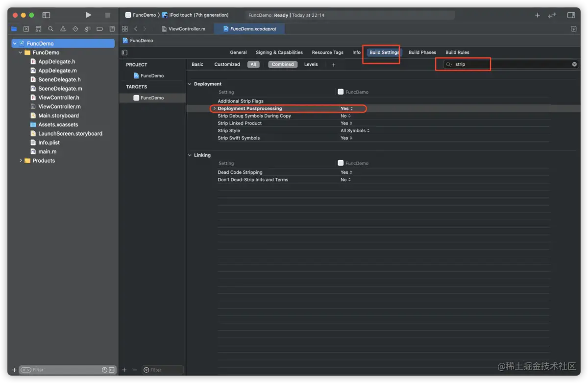The width and height of the screenshot is (588, 383).
Task: Switch to Resource Tags tab
Action: 328,52
